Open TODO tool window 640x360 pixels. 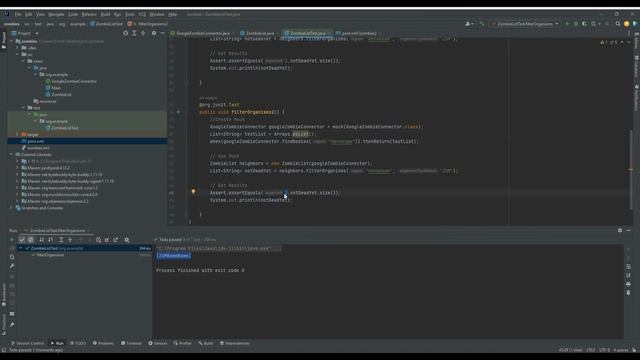coord(78,343)
